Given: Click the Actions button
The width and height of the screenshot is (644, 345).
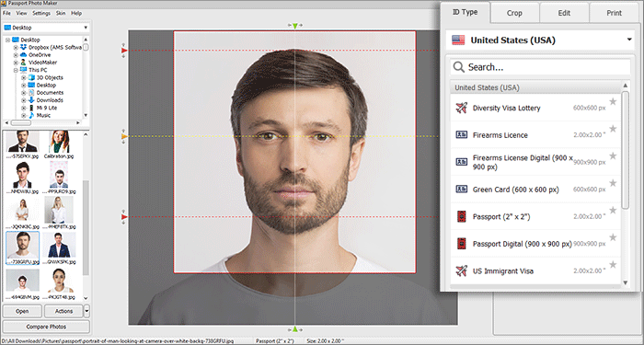Looking at the screenshot, I should click(x=63, y=311).
